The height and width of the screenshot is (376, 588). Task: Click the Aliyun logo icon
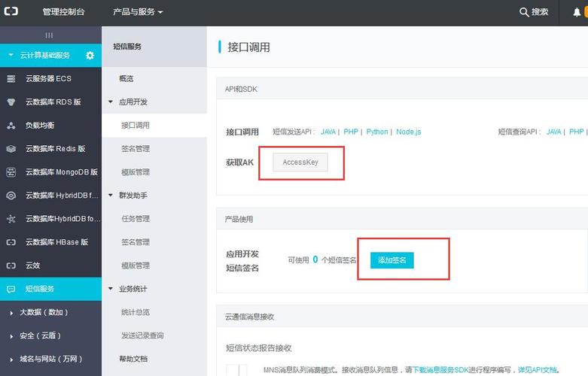click(x=11, y=11)
